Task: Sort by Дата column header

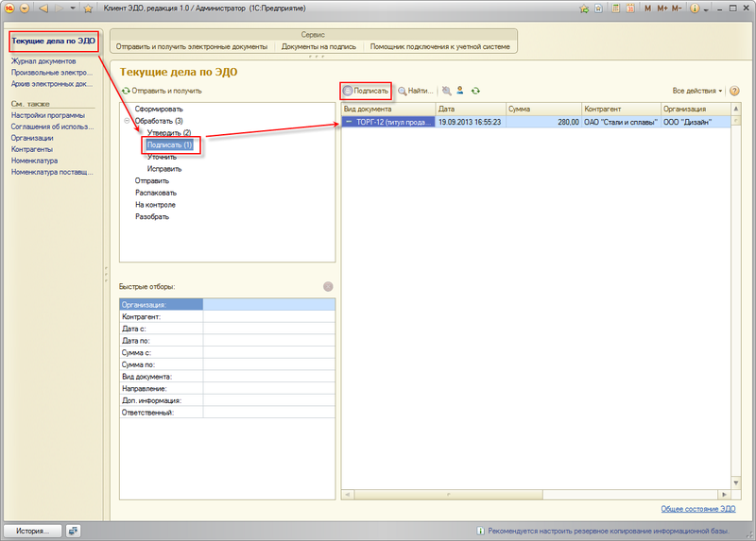Action: point(471,109)
